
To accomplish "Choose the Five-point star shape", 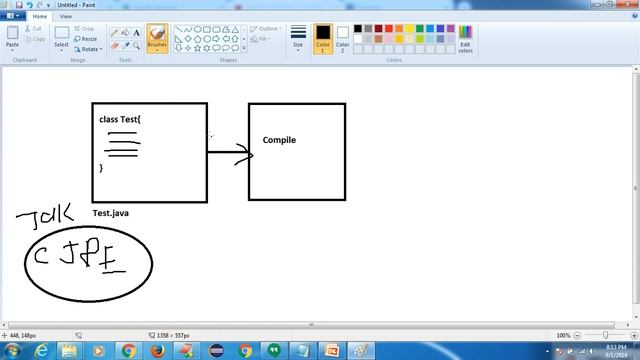I will (x=198, y=48).
